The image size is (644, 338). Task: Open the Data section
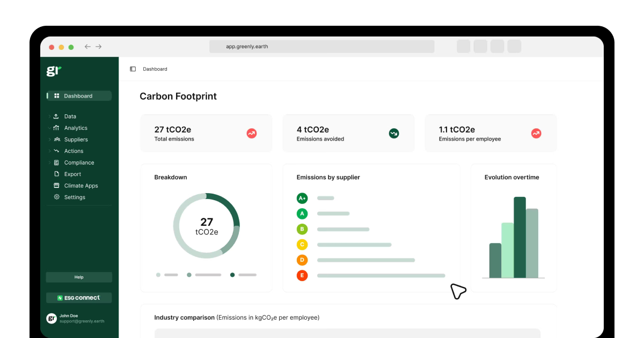tap(70, 116)
